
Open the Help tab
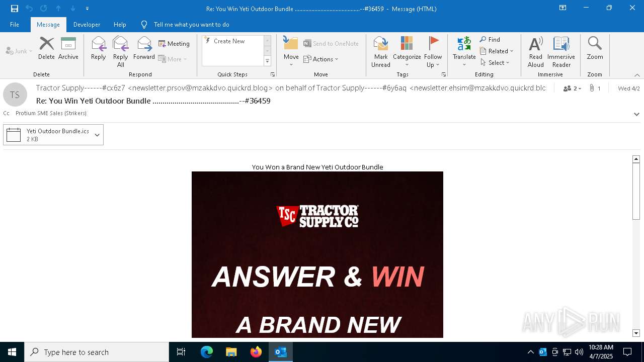click(120, 25)
